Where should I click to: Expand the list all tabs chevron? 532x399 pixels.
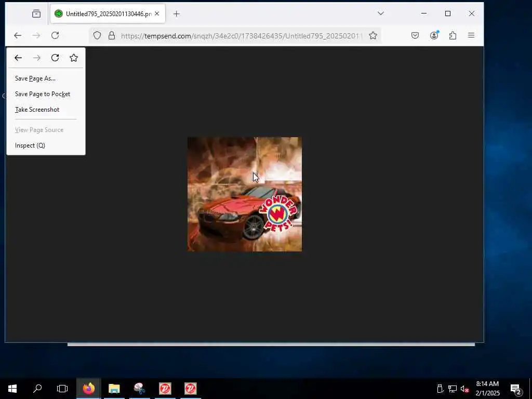pos(381,13)
